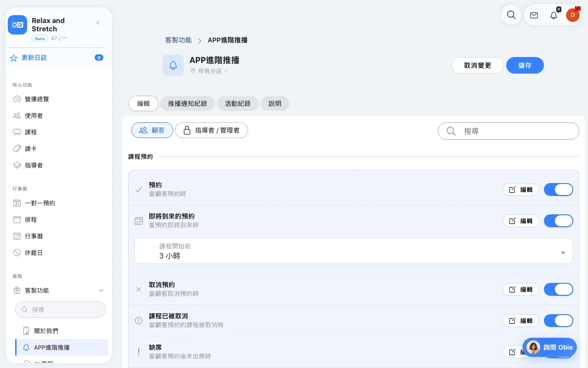Open the 所有分店 branch selector
This screenshot has width=588, height=368.
pos(209,71)
